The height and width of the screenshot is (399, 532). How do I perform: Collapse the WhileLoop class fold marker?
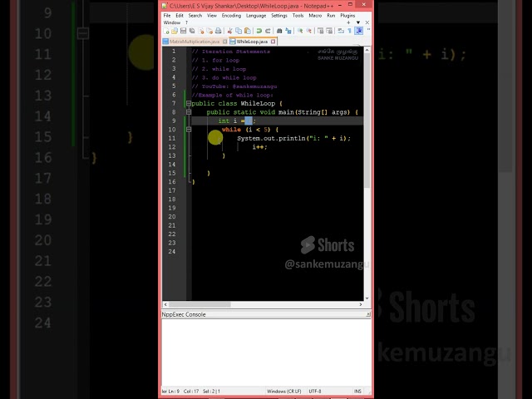[189, 103]
